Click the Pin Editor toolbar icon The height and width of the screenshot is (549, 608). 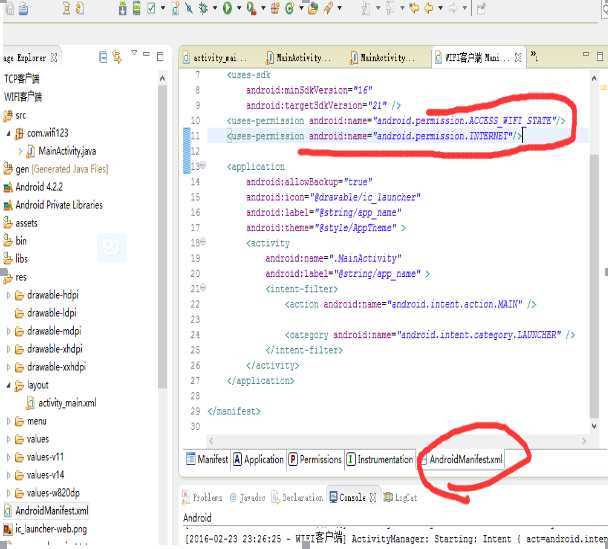481,8
